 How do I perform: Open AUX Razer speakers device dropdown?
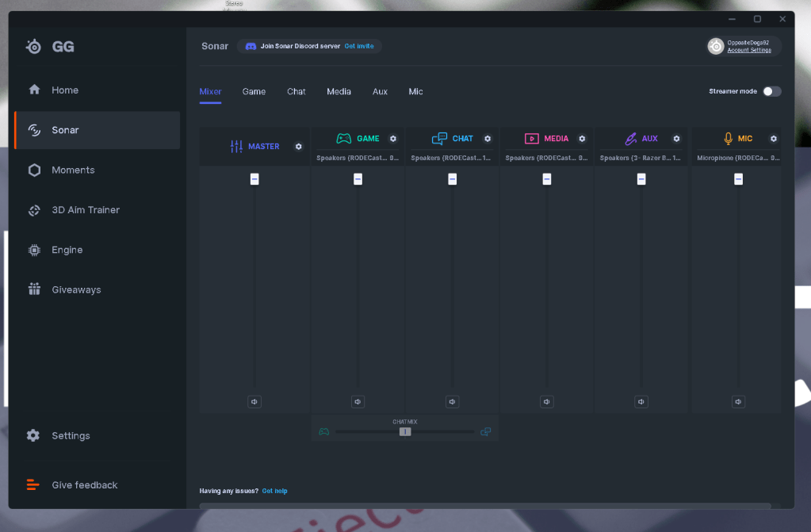click(x=641, y=158)
